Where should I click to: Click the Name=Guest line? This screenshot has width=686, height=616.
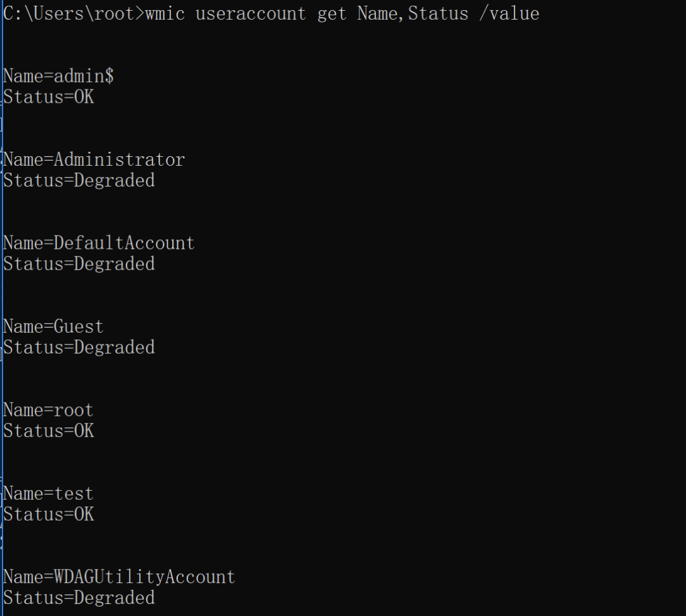pyautogui.click(x=53, y=327)
